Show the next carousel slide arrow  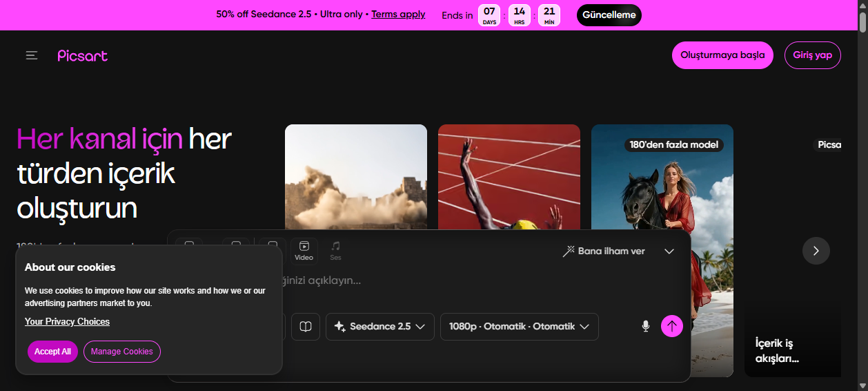click(816, 251)
